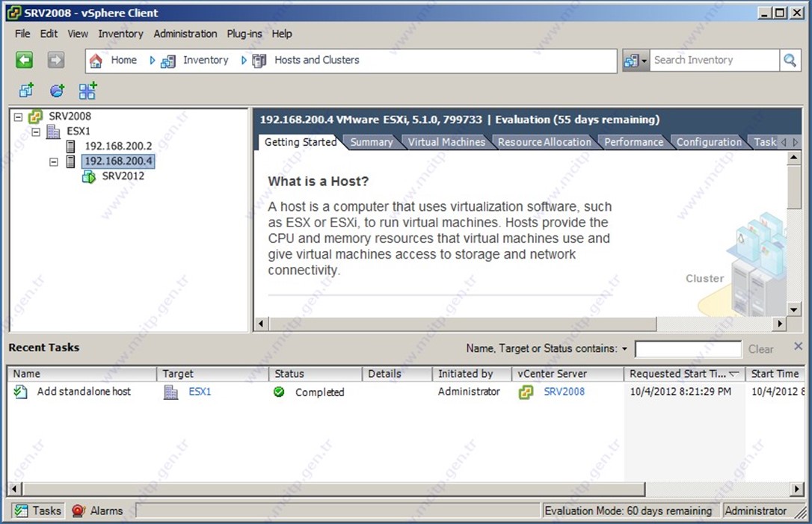The image size is (812, 524).
Task: Open the Resource Allocation tab
Action: (544, 142)
